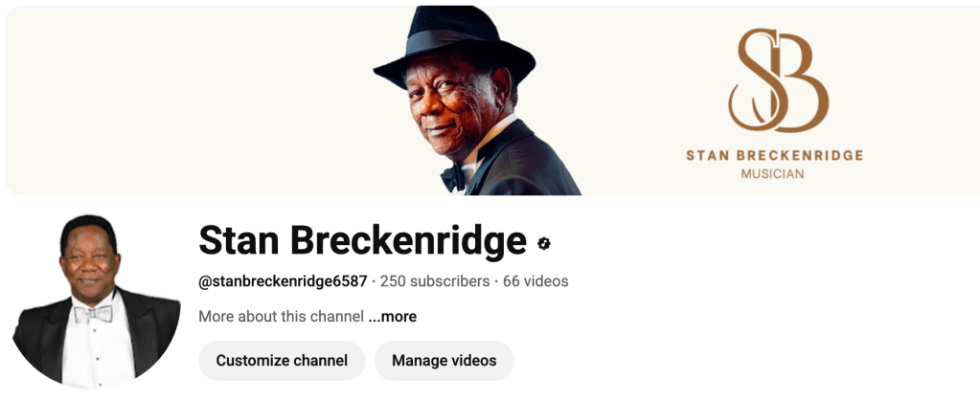
Task: Select the Stan Breckenridge channel title
Action: pyautogui.click(x=362, y=240)
